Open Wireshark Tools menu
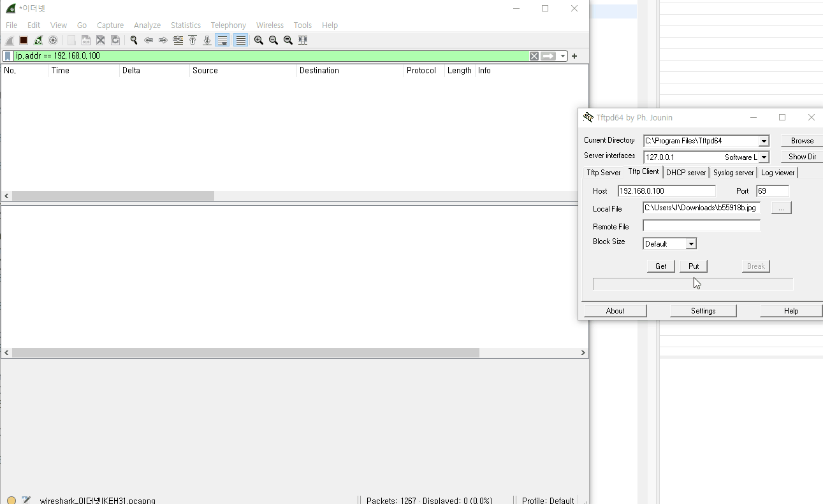823x504 pixels. pyautogui.click(x=303, y=25)
